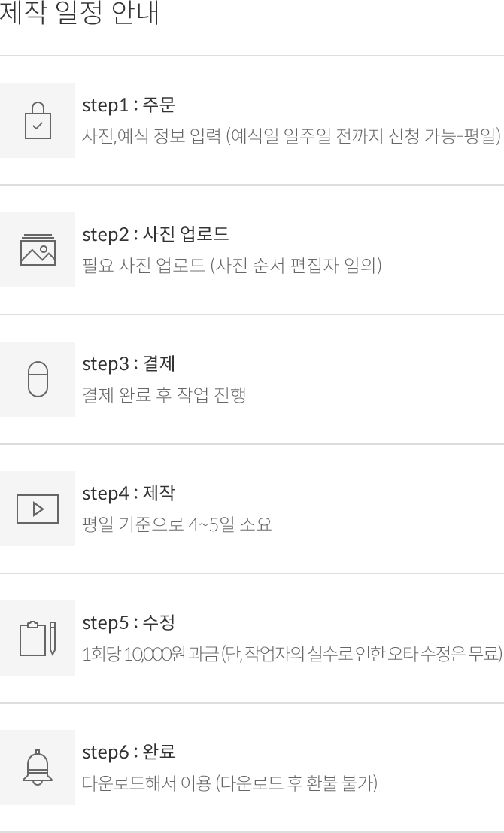Click the '다운로드해서 이용' description text

(147, 784)
